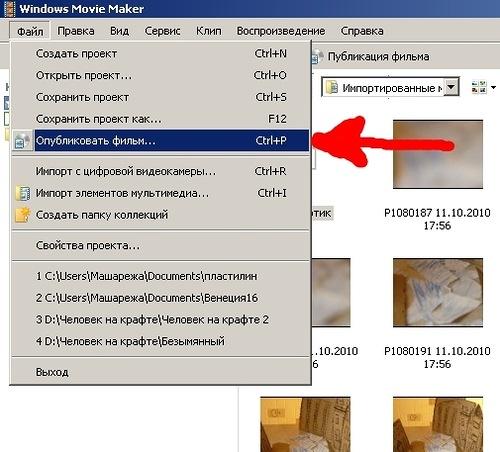Click the folder icon in the collection box

click(x=332, y=88)
